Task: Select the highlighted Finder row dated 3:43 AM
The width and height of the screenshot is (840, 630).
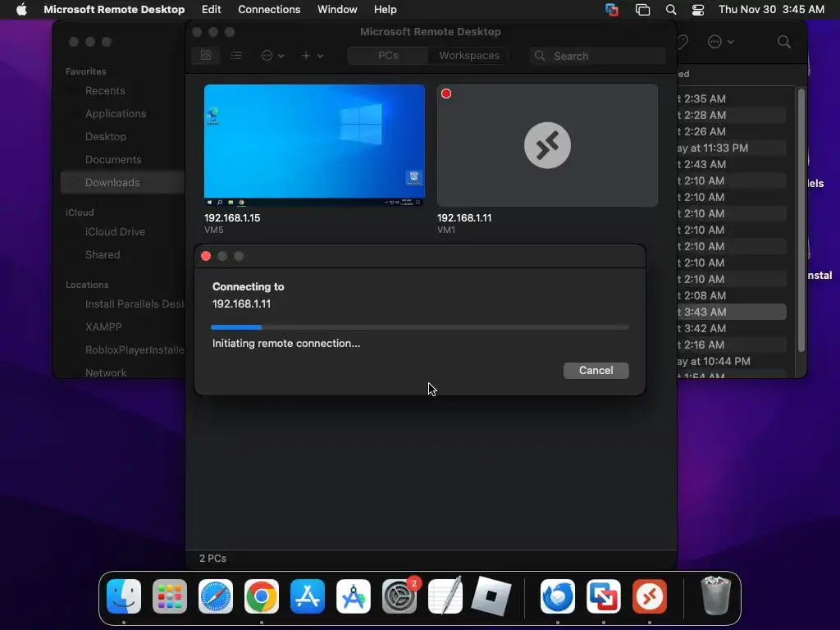Action: (732, 312)
